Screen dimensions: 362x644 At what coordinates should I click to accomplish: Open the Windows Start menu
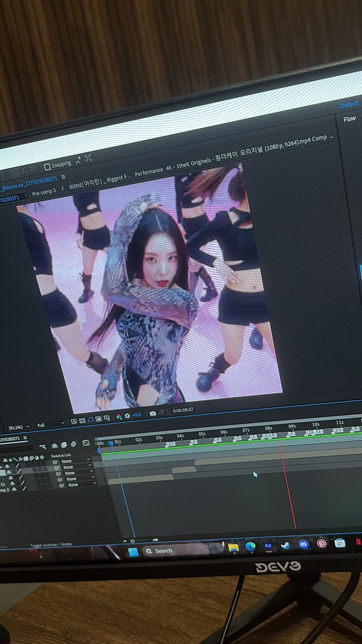tap(134, 551)
